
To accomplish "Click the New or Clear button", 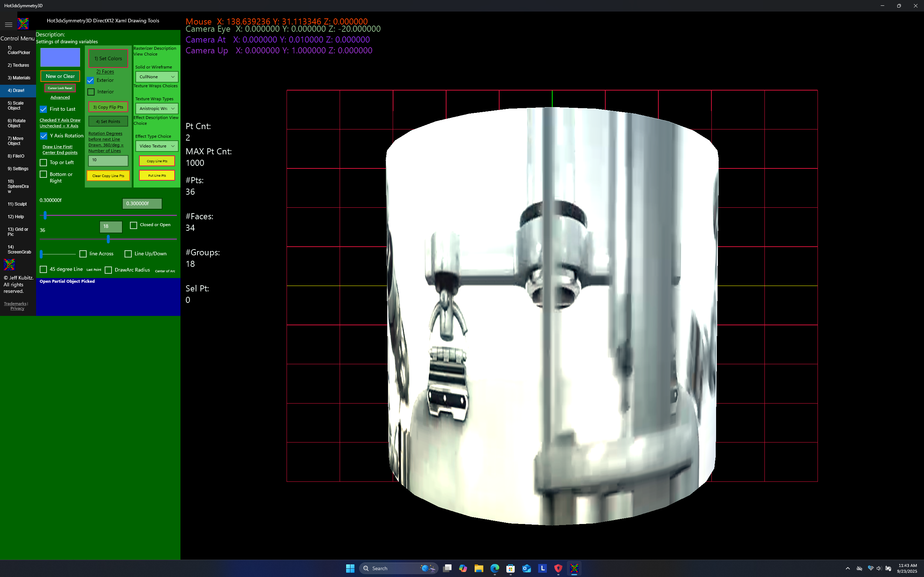I will tap(60, 76).
